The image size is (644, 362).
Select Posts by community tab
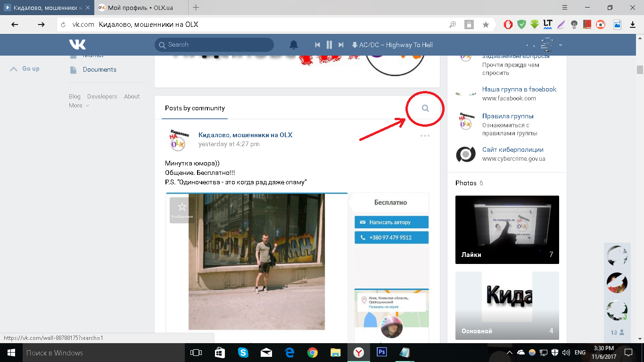[195, 108]
